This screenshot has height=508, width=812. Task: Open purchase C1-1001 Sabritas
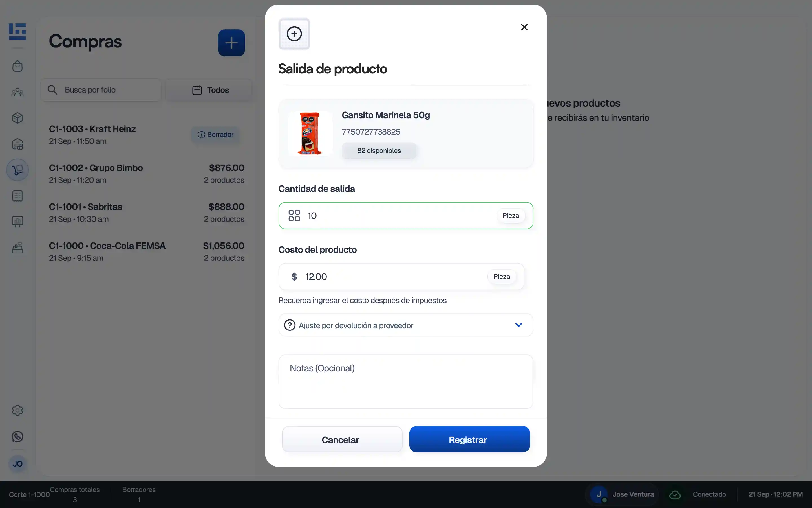147,213
